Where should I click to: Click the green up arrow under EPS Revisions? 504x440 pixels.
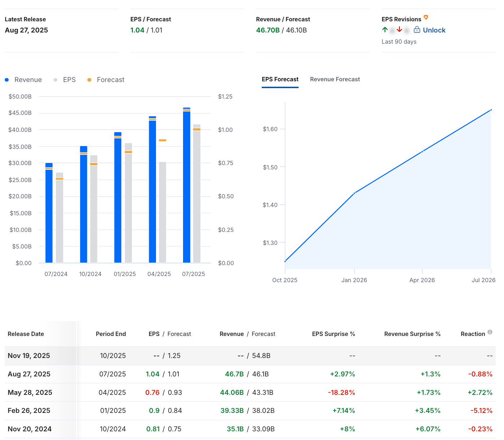click(x=385, y=30)
